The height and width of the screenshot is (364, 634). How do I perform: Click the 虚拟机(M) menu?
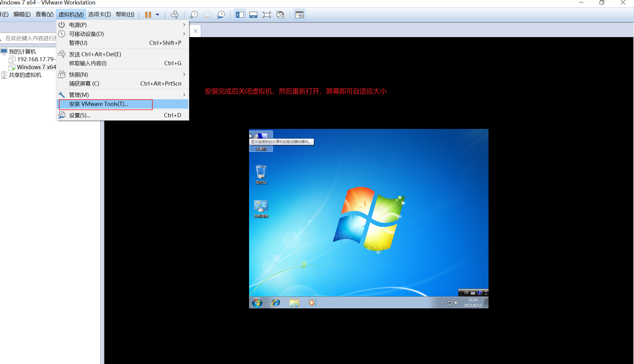(71, 14)
